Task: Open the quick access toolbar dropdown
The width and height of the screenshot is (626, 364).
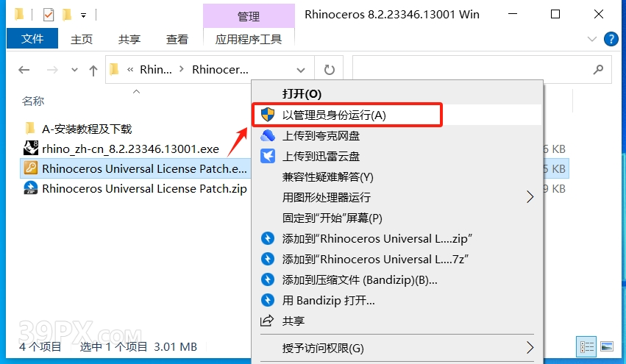Action: click(x=83, y=15)
